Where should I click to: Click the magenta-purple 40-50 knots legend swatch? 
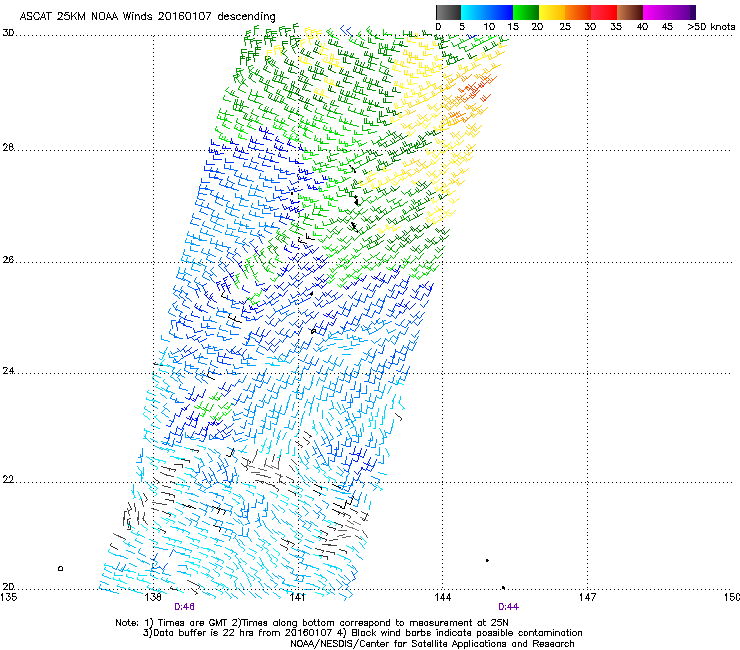669,12
